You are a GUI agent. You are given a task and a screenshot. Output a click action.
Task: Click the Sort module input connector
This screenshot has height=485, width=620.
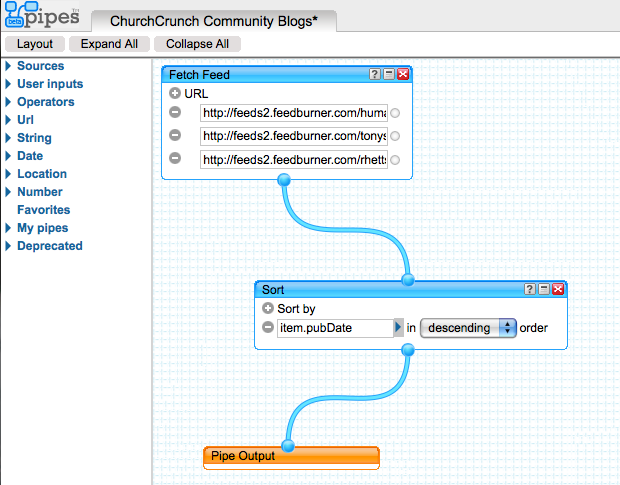click(x=408, y=280)
